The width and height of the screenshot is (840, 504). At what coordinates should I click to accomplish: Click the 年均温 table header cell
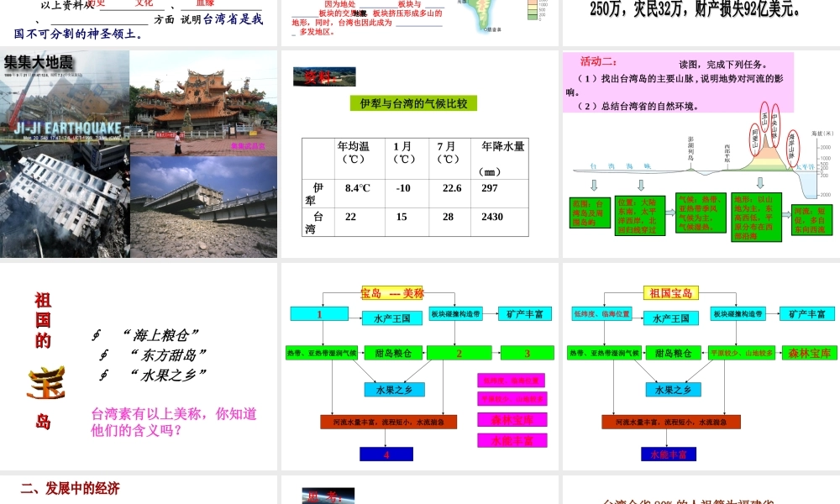(360, 159)
